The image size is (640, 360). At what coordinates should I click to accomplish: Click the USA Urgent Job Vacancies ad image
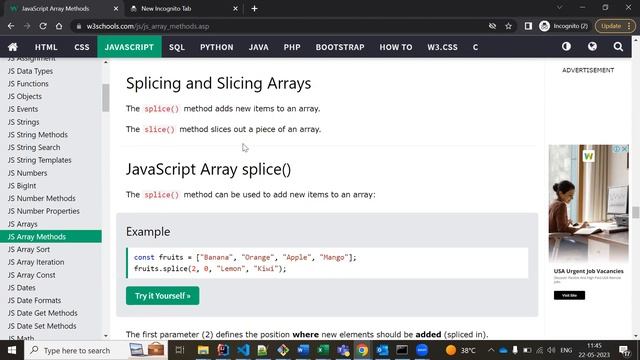[x=589, y=204]
